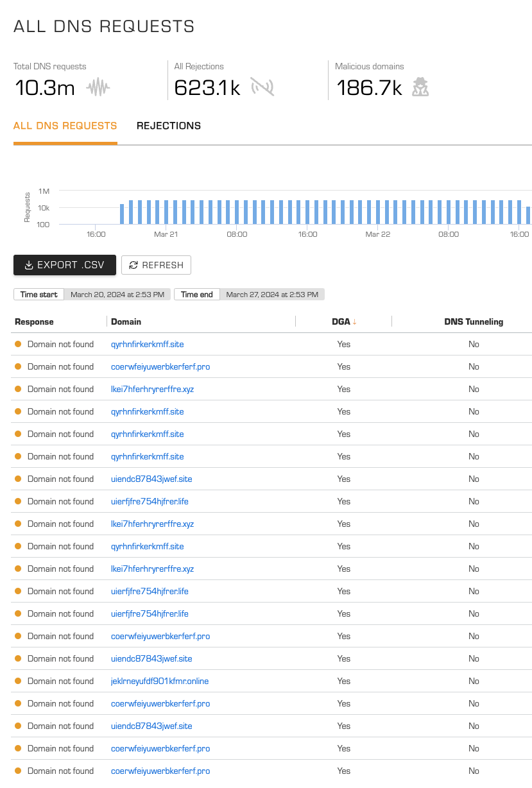Viewport: 532px width, 788px height.
Task: Click the download icon on the Export button
Action: point(29,265)
